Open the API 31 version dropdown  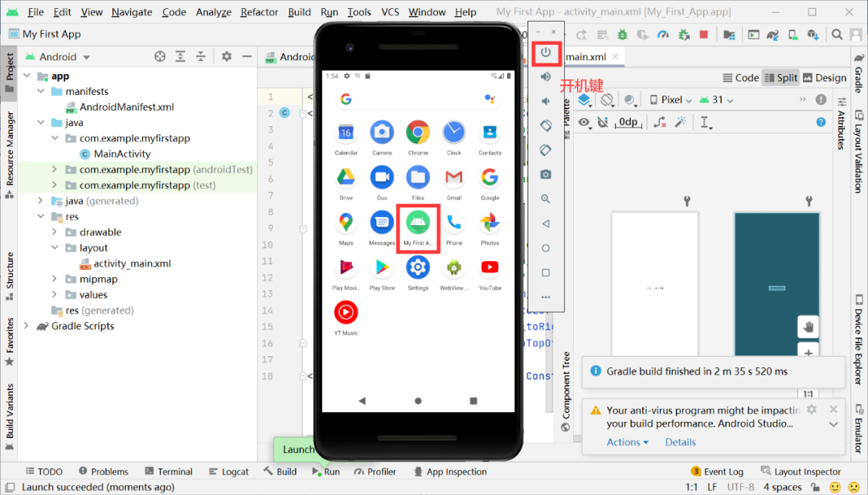tap(716, 100)
